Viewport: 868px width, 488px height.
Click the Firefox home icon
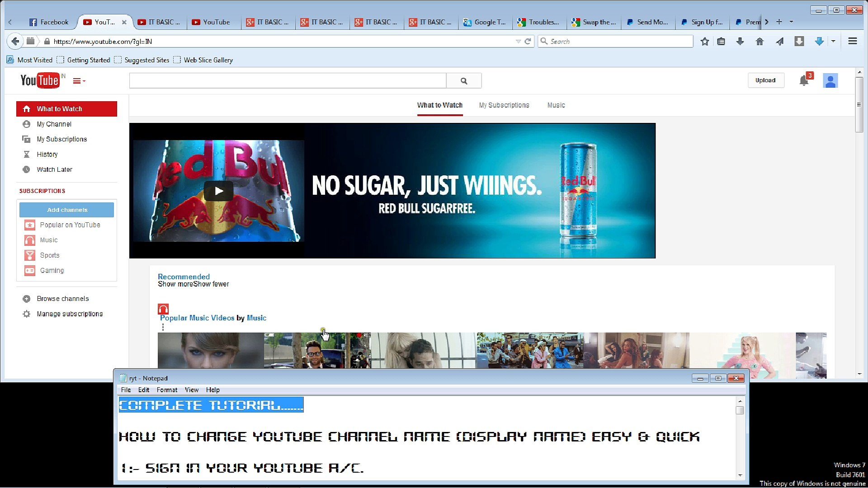click(x=760, y=41)
